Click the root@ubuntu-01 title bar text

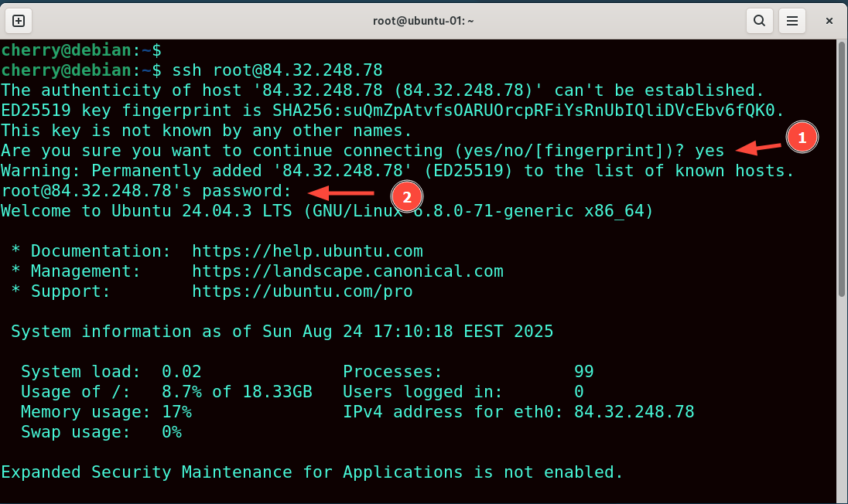(x=423, y=21)
